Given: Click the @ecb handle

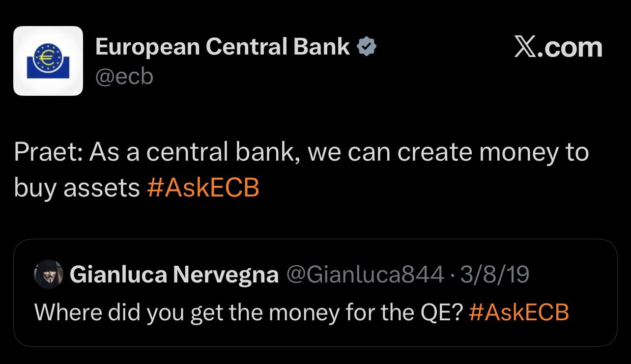Looking at the screenshot, I should click(x=124, y=77).
